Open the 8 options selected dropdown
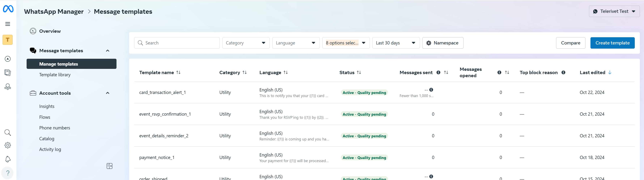Image resolution: width=644 pixels, height=180 pixels. pos(346,43)
